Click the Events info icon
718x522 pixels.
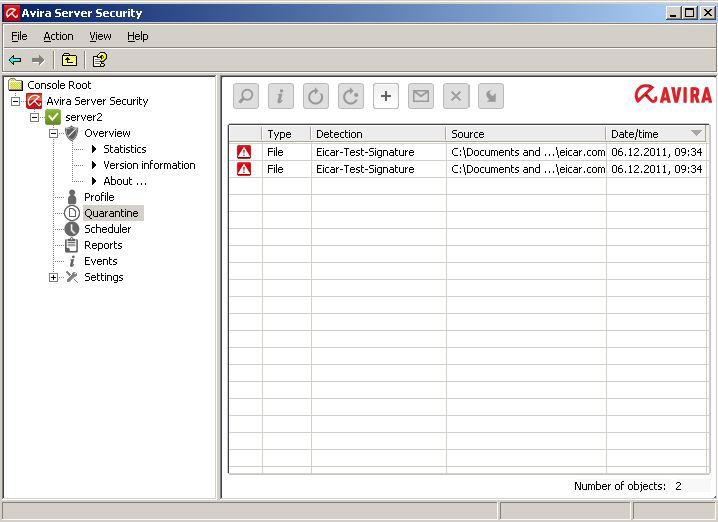(x=72, y=261)
